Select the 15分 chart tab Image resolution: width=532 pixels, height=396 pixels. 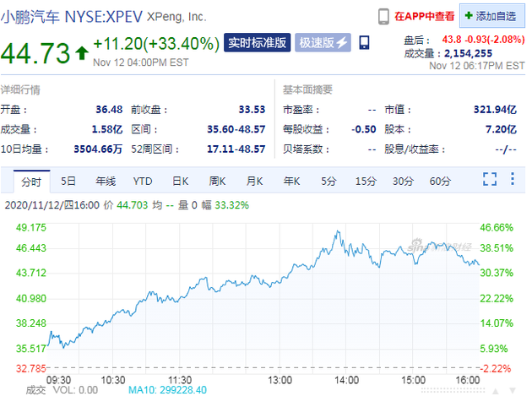[366, 182]
